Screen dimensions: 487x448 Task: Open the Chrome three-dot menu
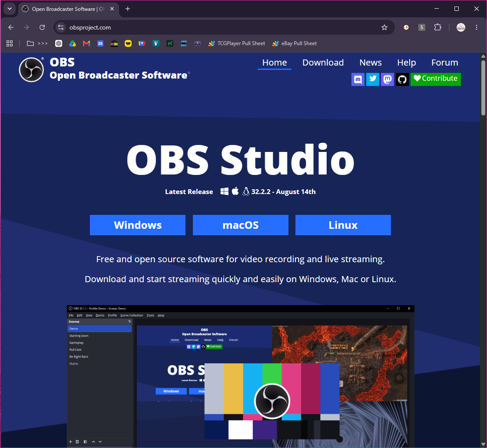pyautogui.click(x=477, y=27)
